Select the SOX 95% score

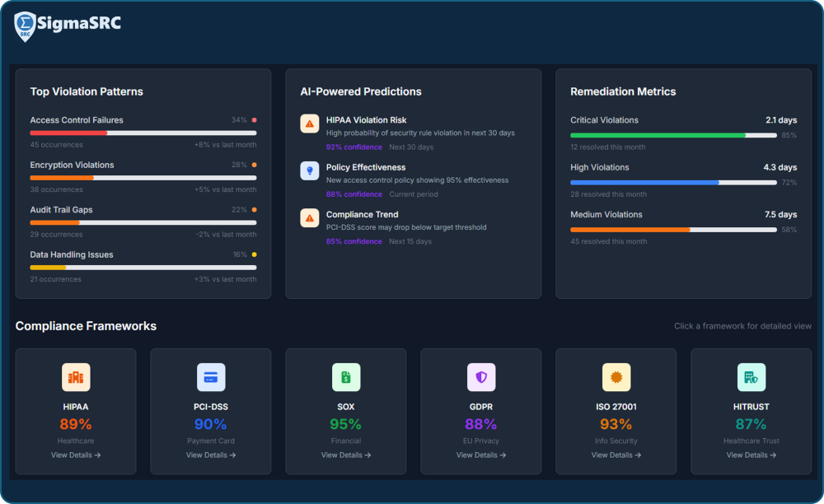pos(346,423)
